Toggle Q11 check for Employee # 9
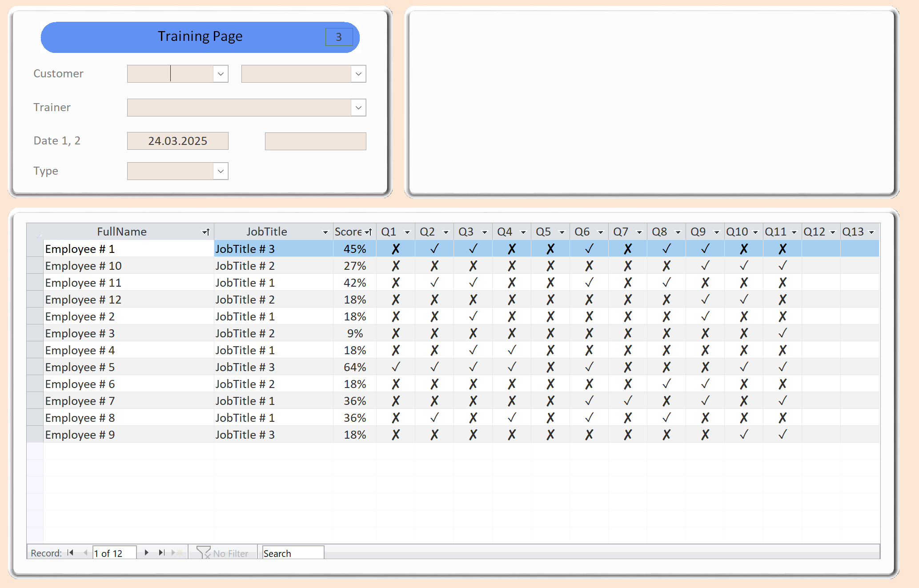Screen dimensions: 919x588 pos(783,435)
